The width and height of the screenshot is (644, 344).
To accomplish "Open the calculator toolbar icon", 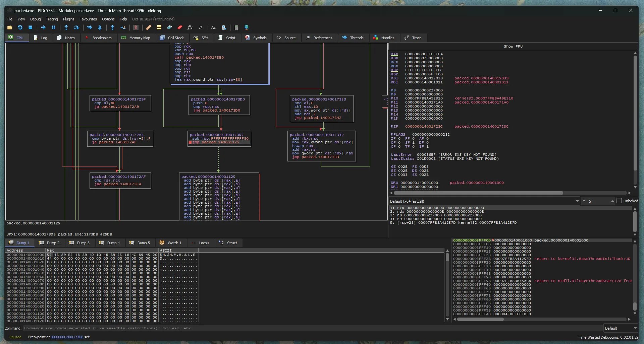I will click(236, 27).
